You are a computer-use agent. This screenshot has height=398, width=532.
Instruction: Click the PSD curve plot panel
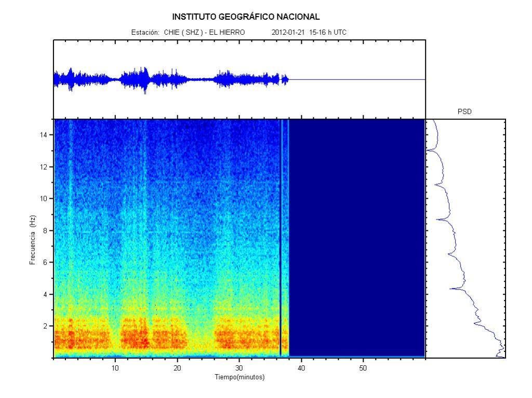[x=465, y=238]
